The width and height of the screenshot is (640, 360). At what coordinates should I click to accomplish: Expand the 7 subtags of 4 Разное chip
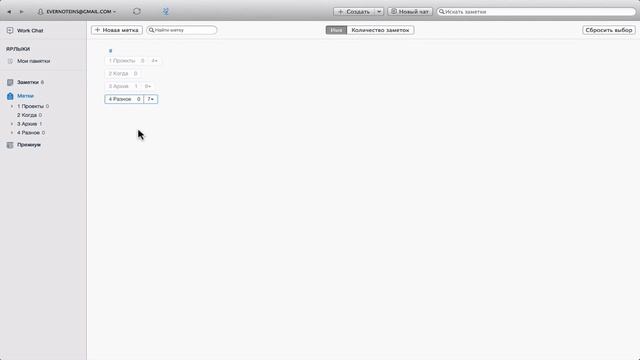point(151,99)
